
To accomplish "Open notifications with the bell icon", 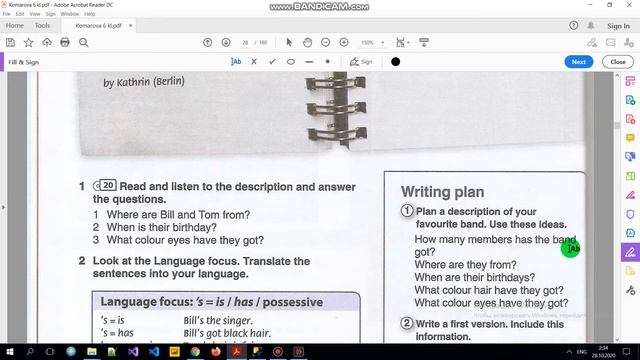I will click(x=591, y=25).
